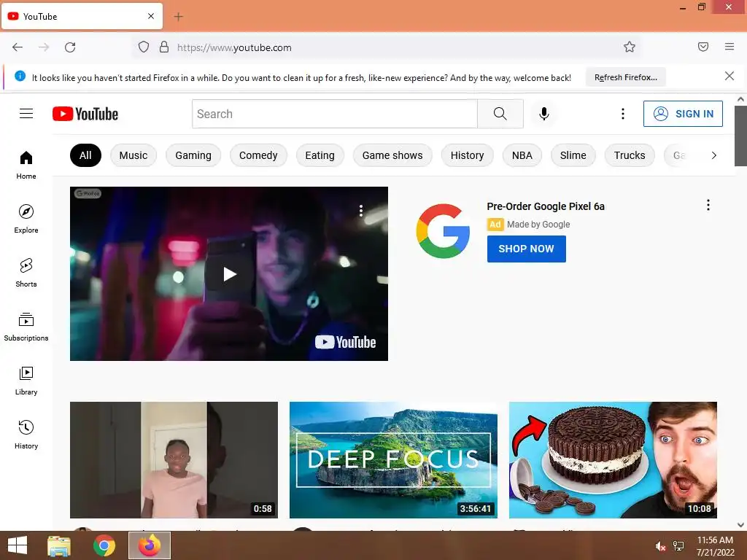
Task: Select the NBA filter chip
Action: coord(522,155)
